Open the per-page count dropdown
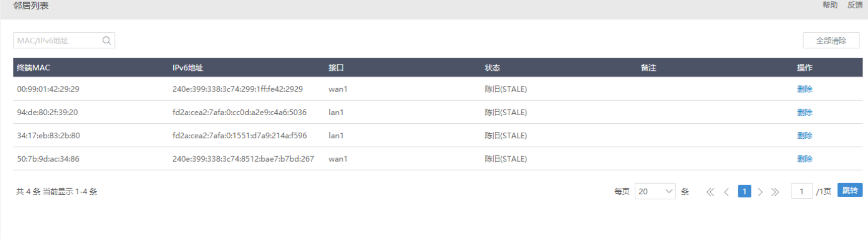The height and width of the screenshot is (239, 868). point(655,191)
